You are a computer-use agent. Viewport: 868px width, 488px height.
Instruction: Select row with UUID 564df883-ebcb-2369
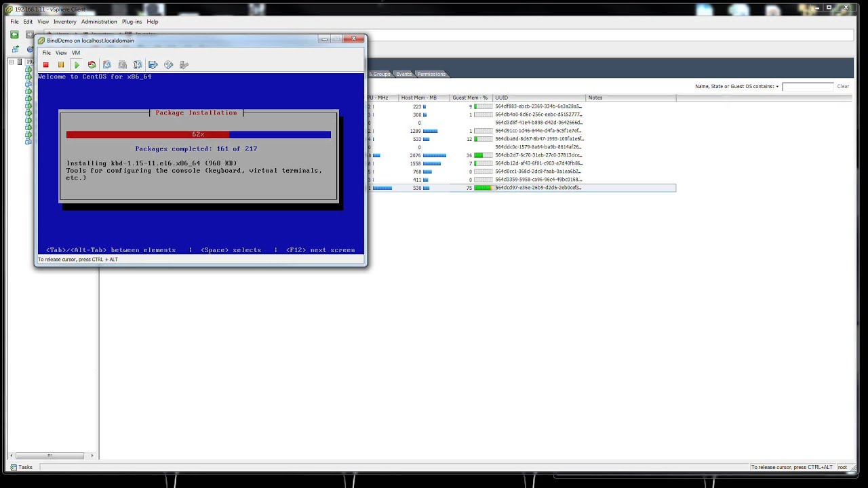538,106
